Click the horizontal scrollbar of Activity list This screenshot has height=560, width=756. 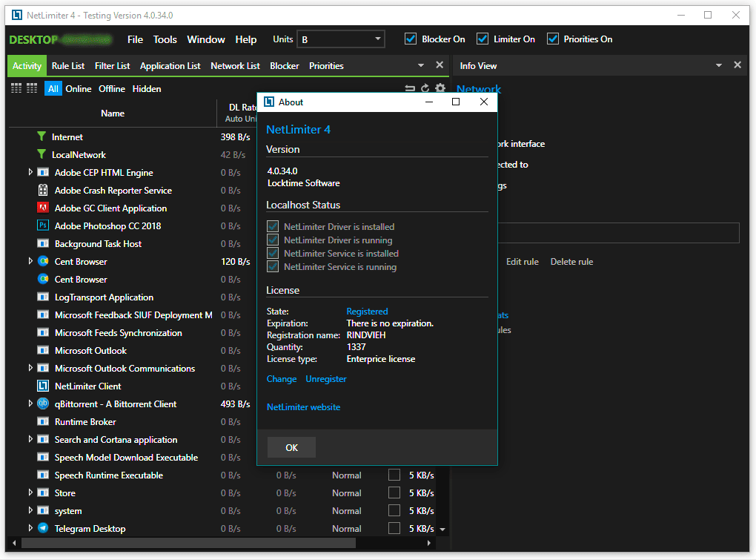[185, 543]
